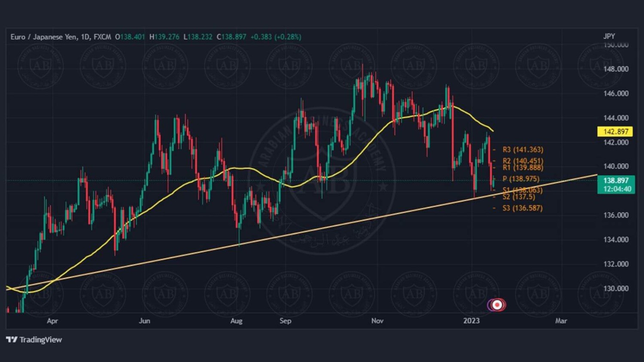The height and width of the screenshot is (362, 644).
Task: Click the 142.000 price axis value
Action: (616, 142)
